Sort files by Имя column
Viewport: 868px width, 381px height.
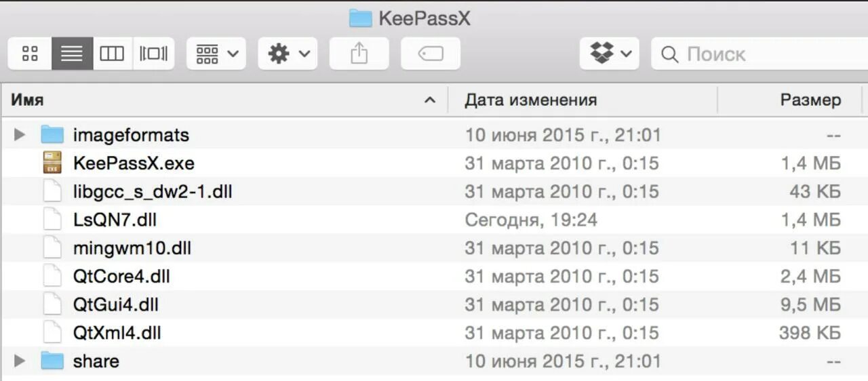[x=203, y=100]
